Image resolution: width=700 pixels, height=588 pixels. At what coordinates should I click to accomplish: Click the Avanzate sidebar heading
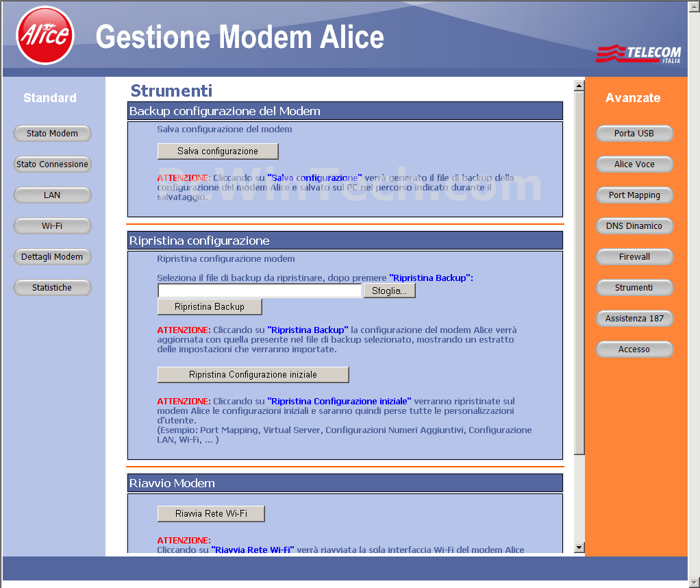[x=633, y=97]
